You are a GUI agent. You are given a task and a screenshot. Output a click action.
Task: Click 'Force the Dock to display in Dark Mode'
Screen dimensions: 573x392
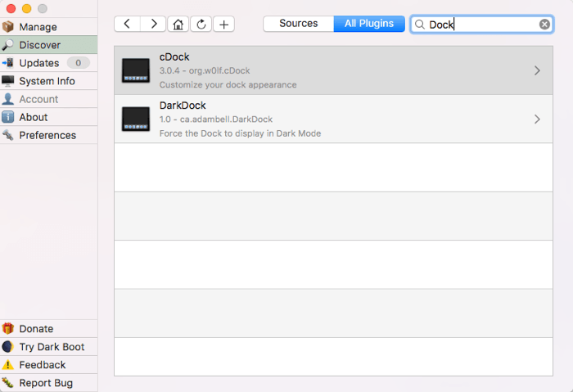click(x=240, y=133)
